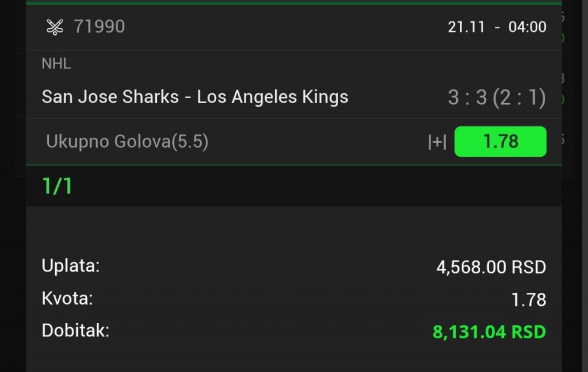
Task: Tap the green 1.78 odds button
Action: coord(500,142)
